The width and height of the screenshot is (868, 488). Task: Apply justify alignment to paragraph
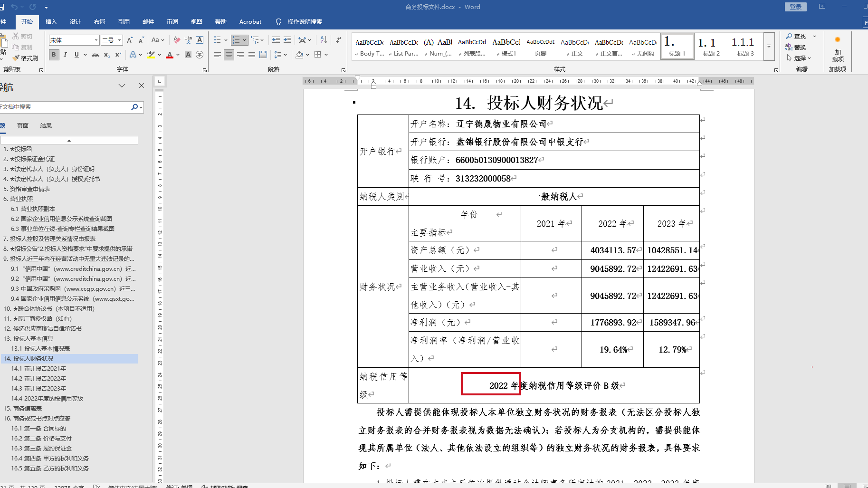click(x=252, y=55)
